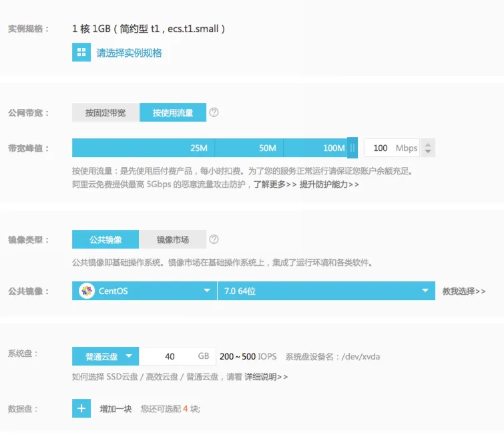This screenshot has height=433, width=504.
Task: Click the instance spec grid icon
Action: 81,52
